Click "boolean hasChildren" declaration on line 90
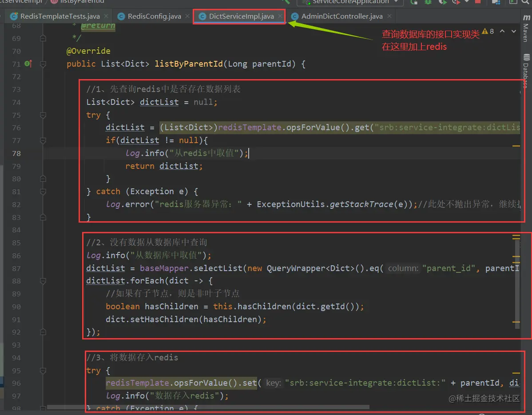The height and width of the screenshot is (415, 532). click(x=152, y=306)
